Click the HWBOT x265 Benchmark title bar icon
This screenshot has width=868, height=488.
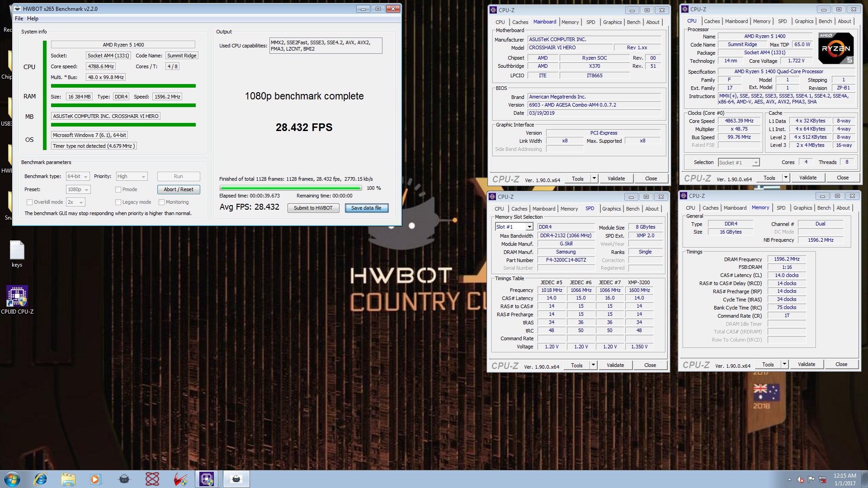coord(18,9)
